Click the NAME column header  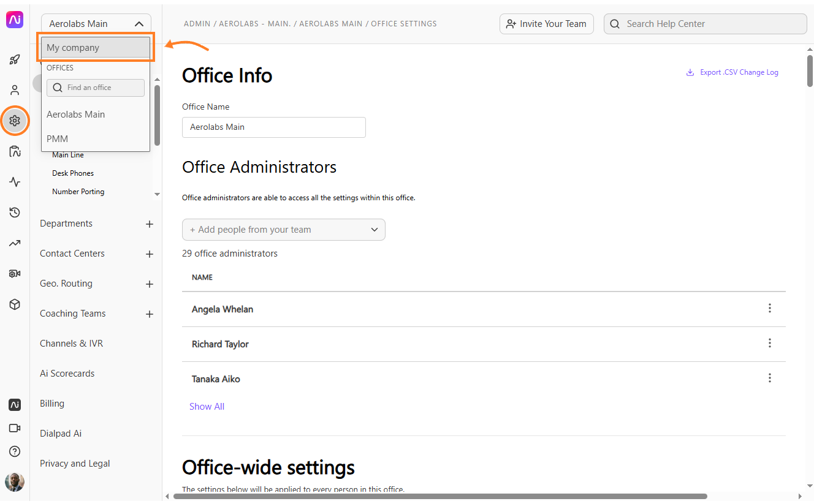[x=202, y=277]
